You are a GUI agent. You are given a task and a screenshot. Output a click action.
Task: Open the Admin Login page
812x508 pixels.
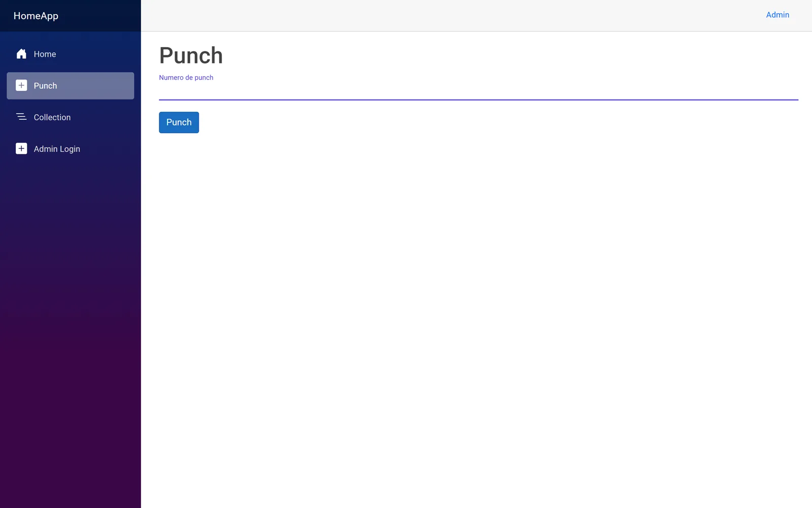(x=71, y=148)
